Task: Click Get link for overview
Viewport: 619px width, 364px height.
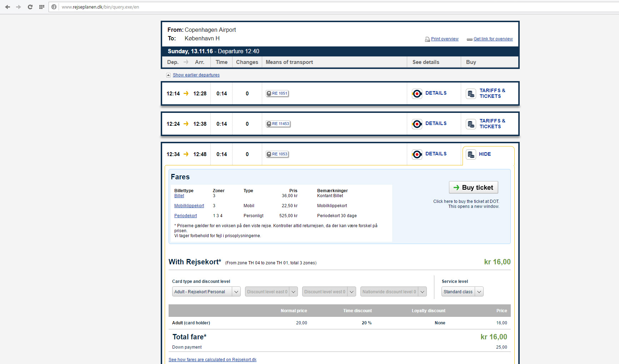Action: click(x=493, y=39)
